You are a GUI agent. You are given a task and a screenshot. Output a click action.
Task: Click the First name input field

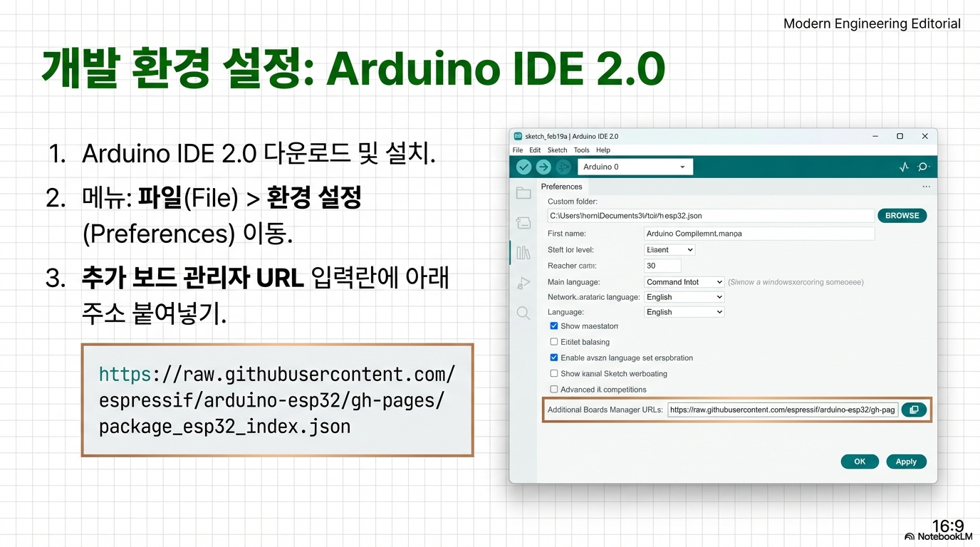pyautogui.click(x=759, y=234)
